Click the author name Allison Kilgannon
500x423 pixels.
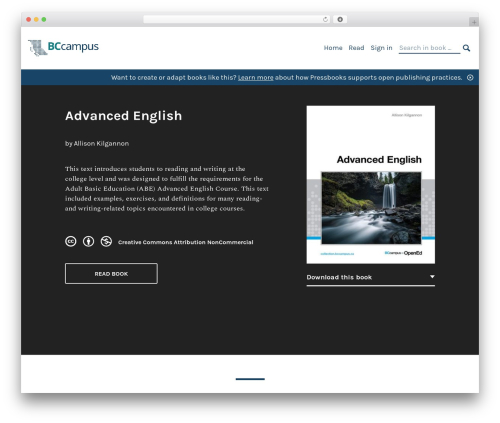coord(101,144)
